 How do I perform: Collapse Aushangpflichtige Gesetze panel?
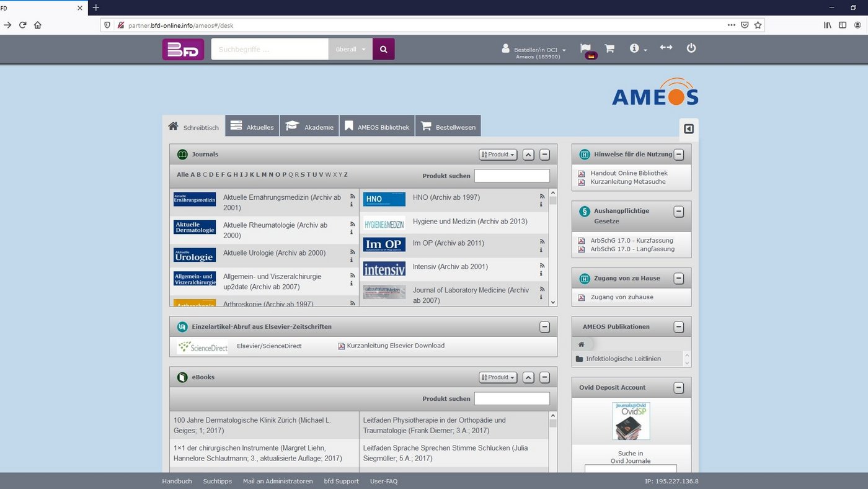pyautogui.click(x=679, y=212)
